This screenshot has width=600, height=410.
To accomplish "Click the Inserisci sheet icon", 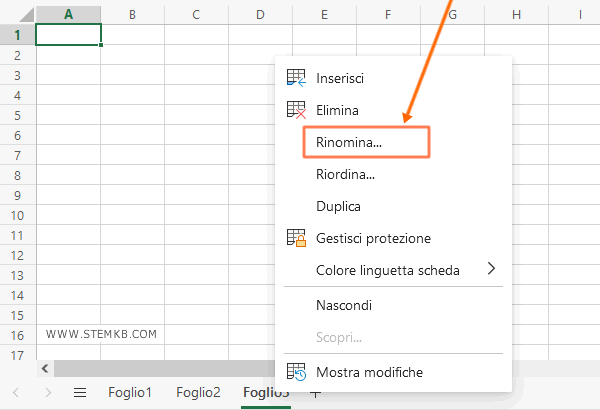I will (296, 78).
